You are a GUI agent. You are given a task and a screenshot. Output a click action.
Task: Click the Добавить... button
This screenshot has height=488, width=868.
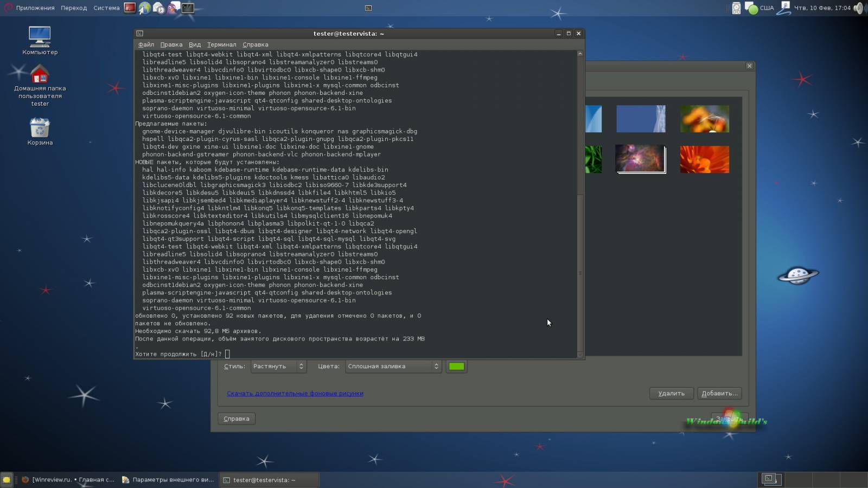(x=719, y=394)
